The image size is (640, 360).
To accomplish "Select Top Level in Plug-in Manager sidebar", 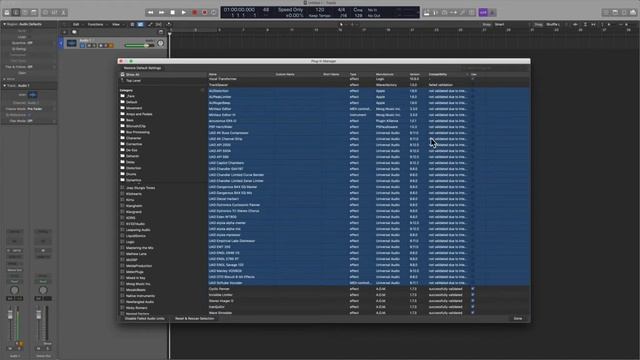I will (x=133, y=80).
